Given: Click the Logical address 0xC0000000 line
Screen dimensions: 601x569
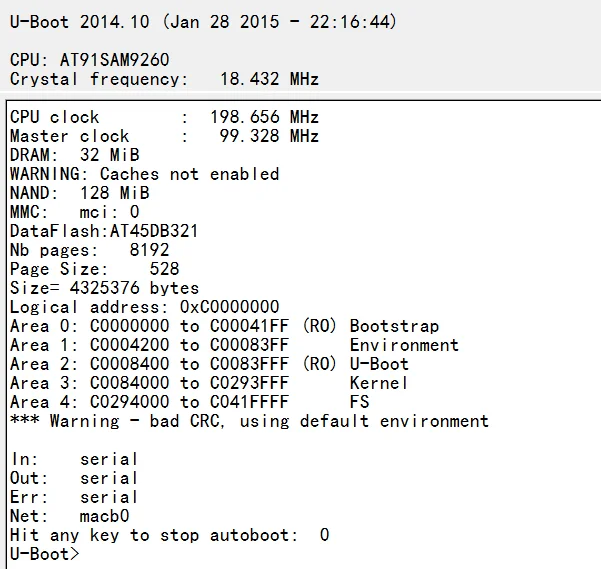Looking at the screenshot, I should coord(144,307).
